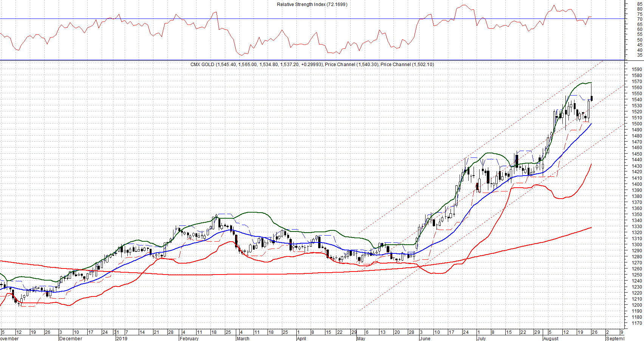Image resolution: width=644 pixels, height=341 pixels.
Task: Click the 1320 price axis label
Action: [637, 233]
